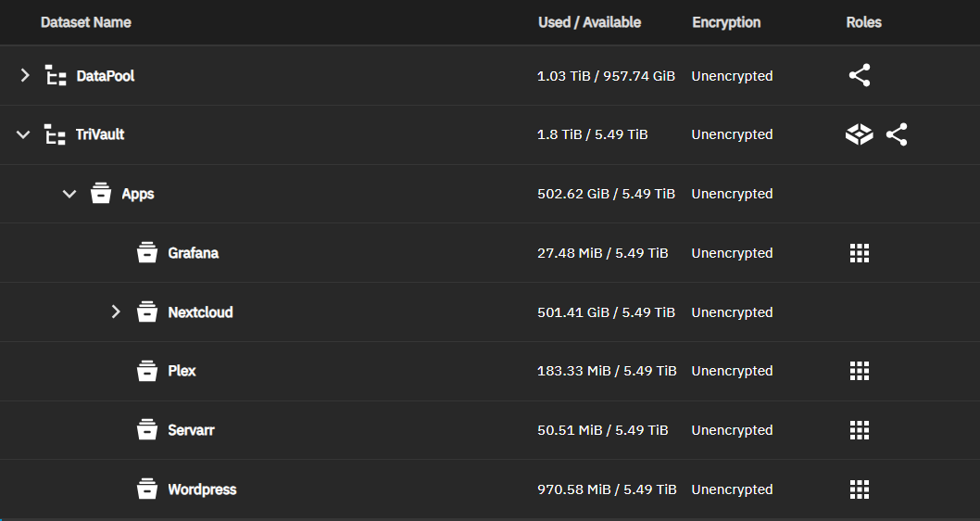This screenshot has width=980, height=521.
Task: Click the Used / Available column header
Action: click(589, 22)
